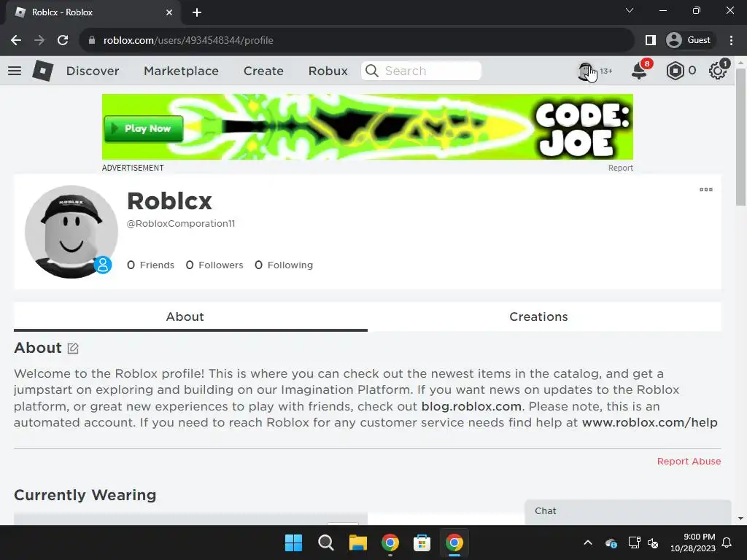The image size is (747, 560).
Task: Expand the Chat panel
Action: 628,511
